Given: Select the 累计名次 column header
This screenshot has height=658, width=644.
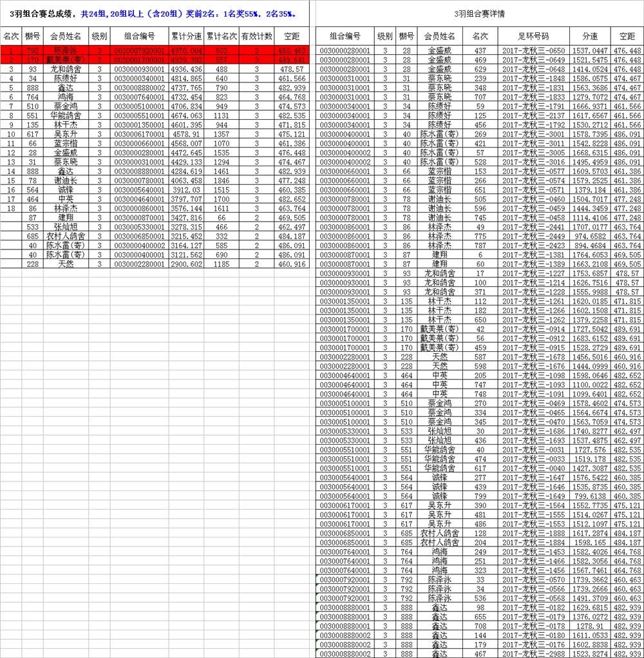Looking at the screenshot, I should 222,37.
